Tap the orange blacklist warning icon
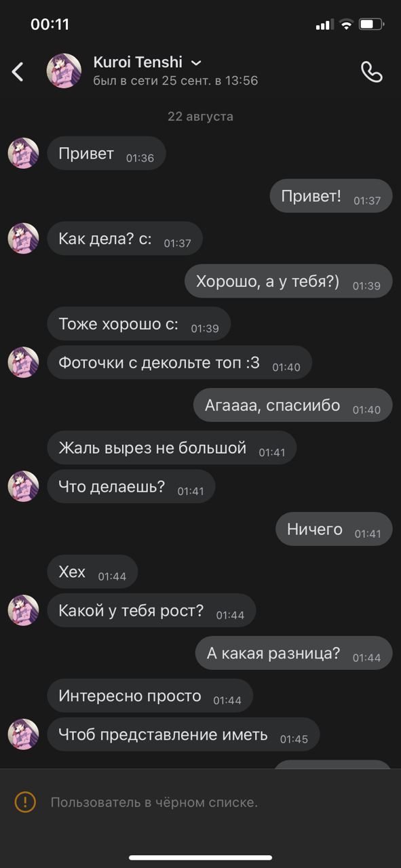 tap(25, 802)
